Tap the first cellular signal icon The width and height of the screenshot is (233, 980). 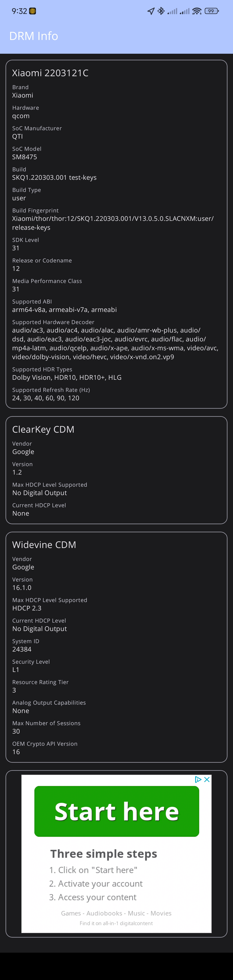[172, 11]
